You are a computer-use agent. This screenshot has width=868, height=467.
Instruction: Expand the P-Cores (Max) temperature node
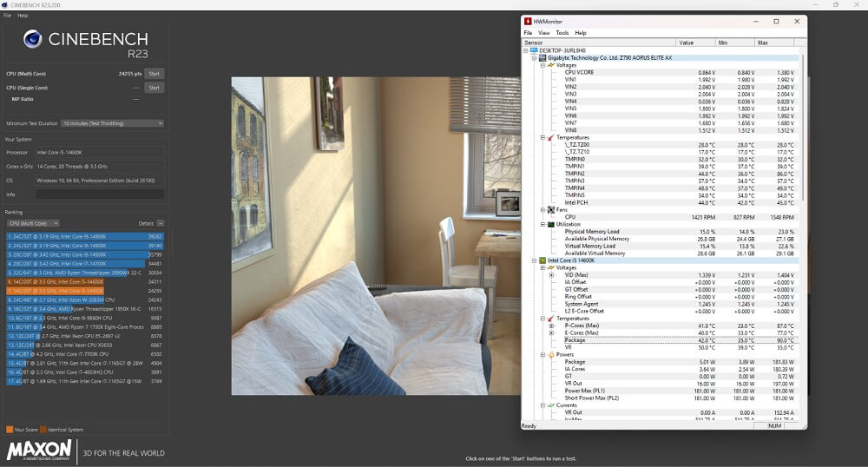[x=552, y=326]
